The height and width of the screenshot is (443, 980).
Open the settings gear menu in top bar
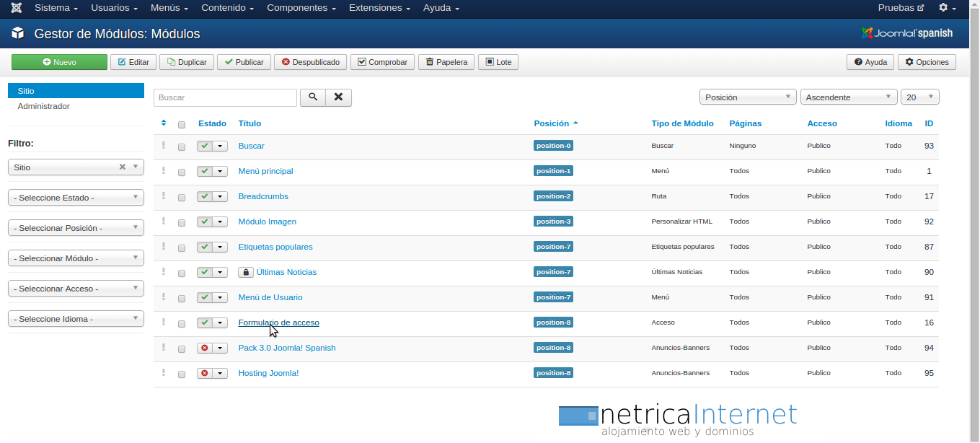[947, 8]
